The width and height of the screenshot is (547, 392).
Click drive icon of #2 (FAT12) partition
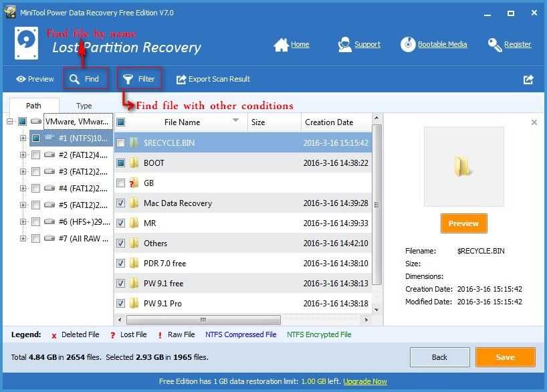click(x=49, y=155)
